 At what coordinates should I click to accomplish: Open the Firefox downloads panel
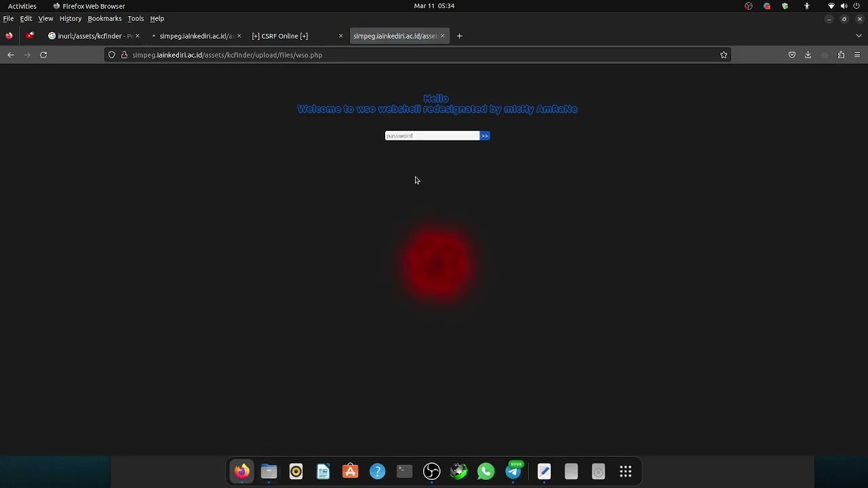click(808, 55)
